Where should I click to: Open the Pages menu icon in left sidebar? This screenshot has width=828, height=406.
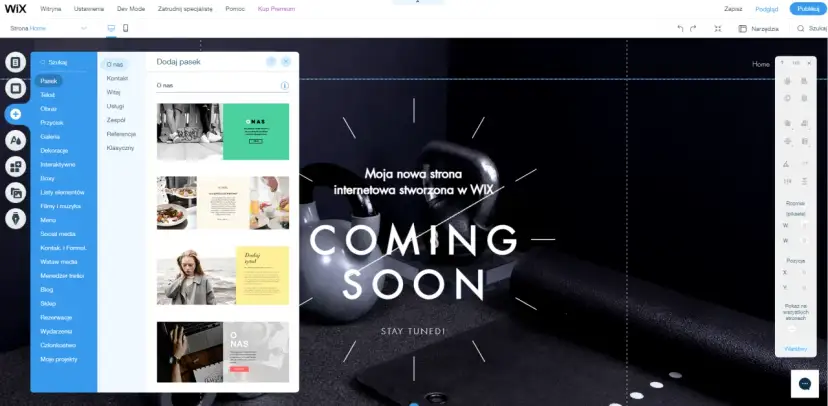(15, 62)
